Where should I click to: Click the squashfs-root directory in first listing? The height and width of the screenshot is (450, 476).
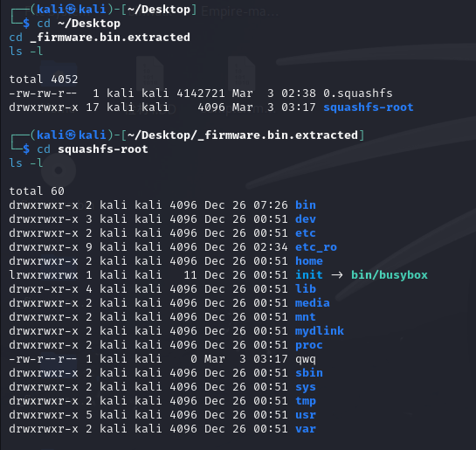tap(369, 107)
